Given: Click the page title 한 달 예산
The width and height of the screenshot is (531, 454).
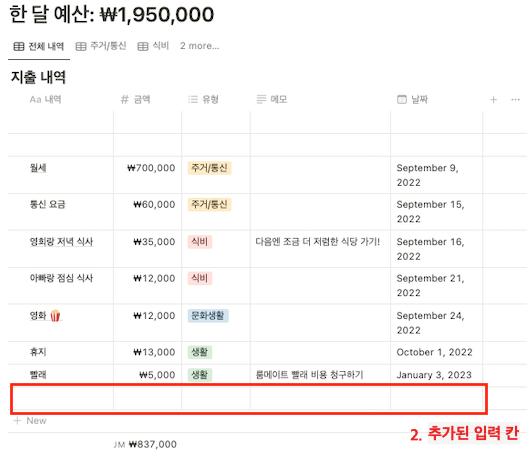Looking at the screenshot, I should pyautogui.click(x=112, y=15).
